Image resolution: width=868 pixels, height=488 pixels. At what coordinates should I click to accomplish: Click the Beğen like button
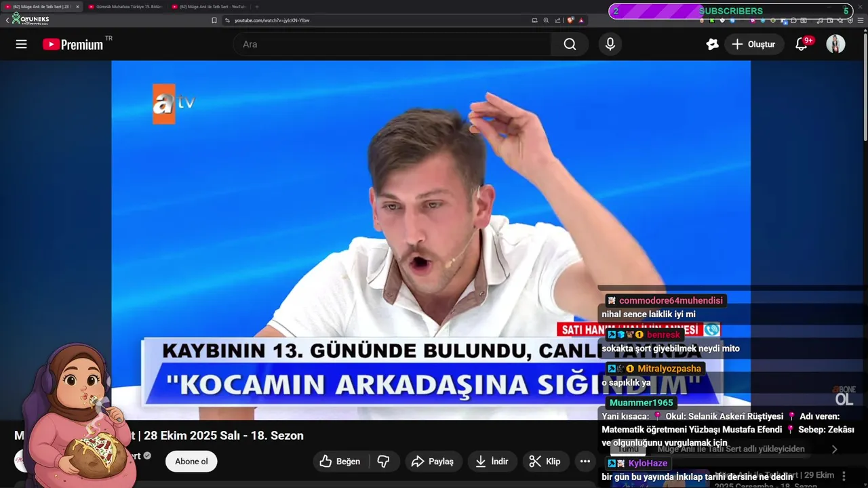pyautogui.click(x=340, y=462)
